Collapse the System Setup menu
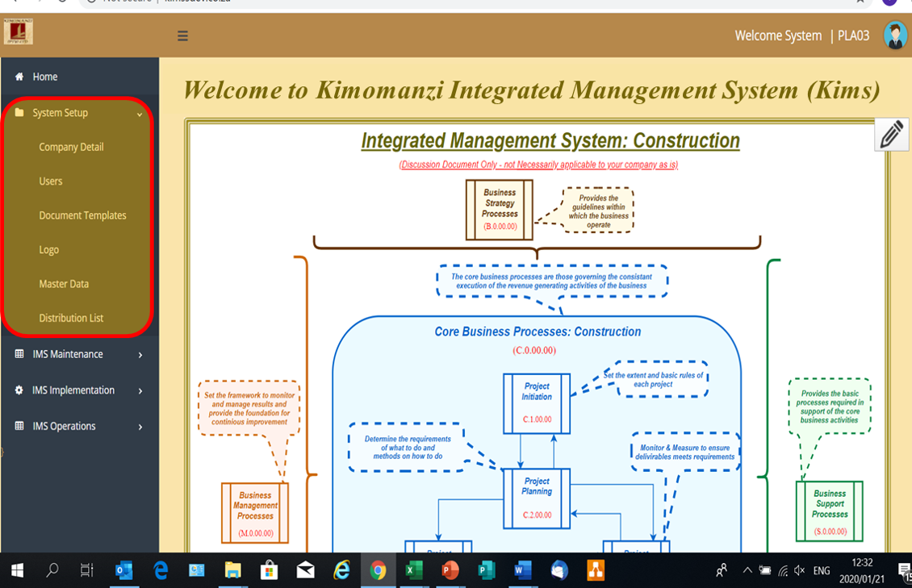 [x=140, y=114]
